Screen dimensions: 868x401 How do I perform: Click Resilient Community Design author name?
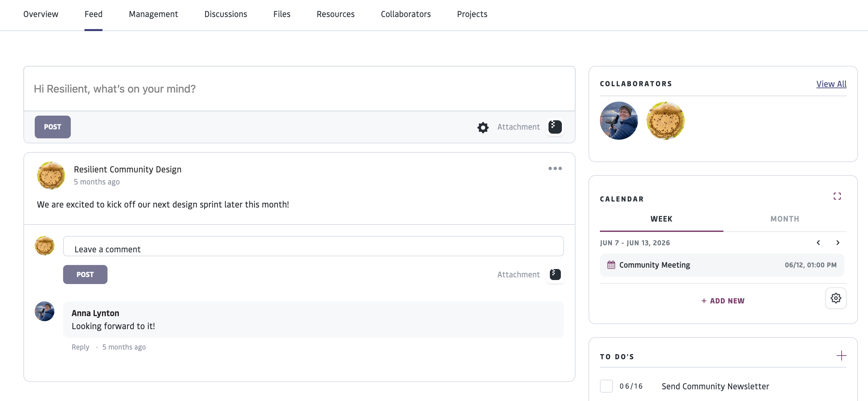pos(128,169)
